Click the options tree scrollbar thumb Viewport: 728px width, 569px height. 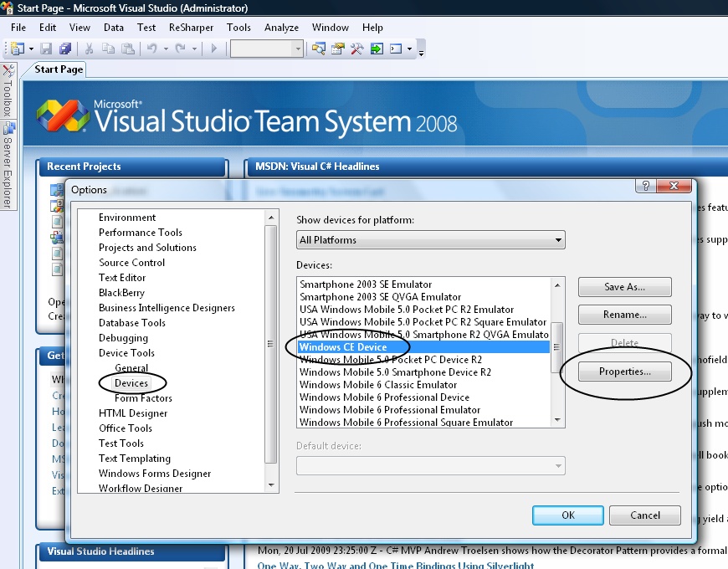click(x=270, y=344)
